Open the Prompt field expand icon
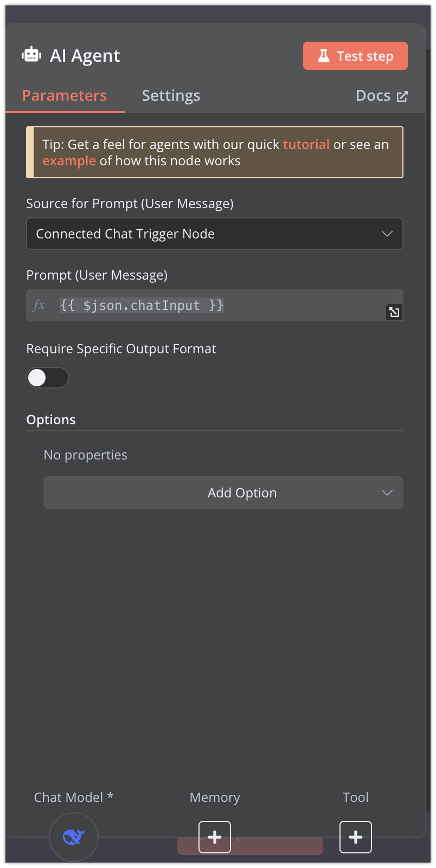 point(394,312)
